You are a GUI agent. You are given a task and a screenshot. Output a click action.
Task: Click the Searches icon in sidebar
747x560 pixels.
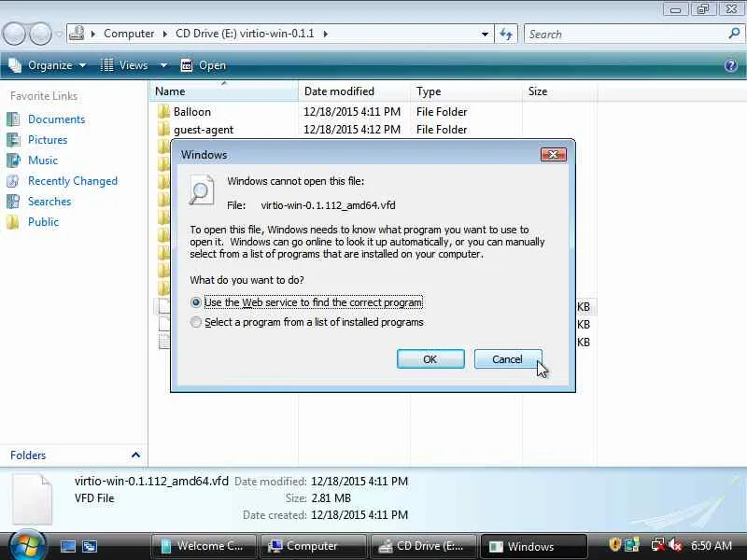coord(13,202)
